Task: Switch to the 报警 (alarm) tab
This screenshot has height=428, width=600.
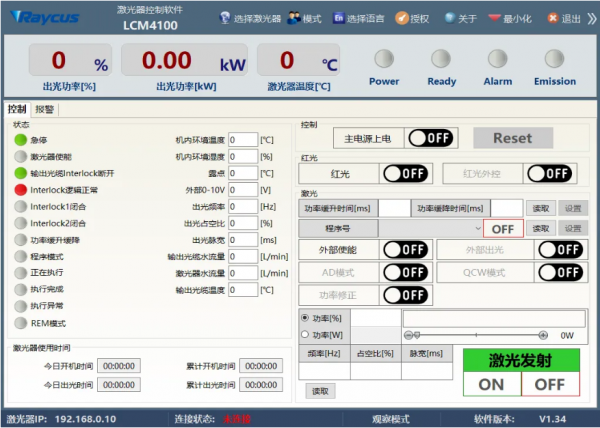Action: pos(45,109)
